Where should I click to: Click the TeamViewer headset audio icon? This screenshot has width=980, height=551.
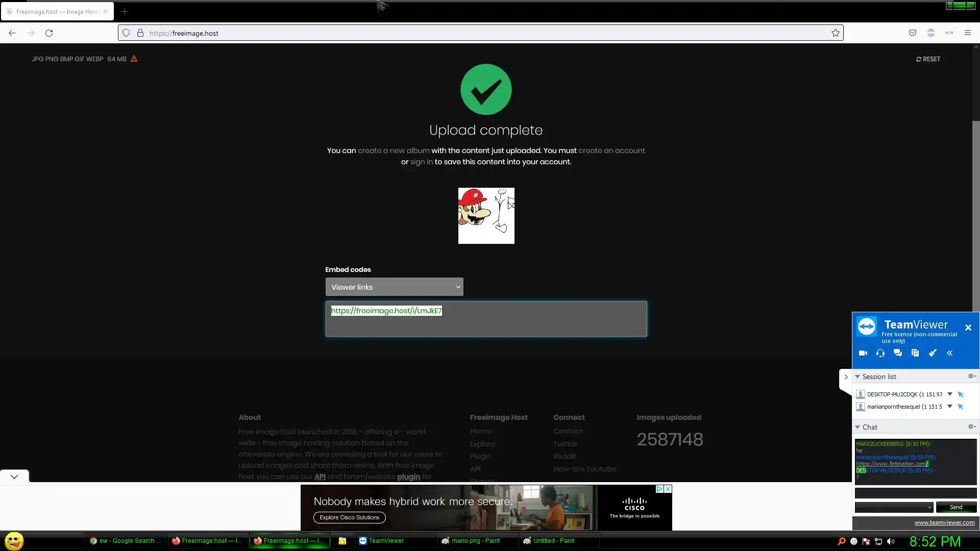point(880,353)
